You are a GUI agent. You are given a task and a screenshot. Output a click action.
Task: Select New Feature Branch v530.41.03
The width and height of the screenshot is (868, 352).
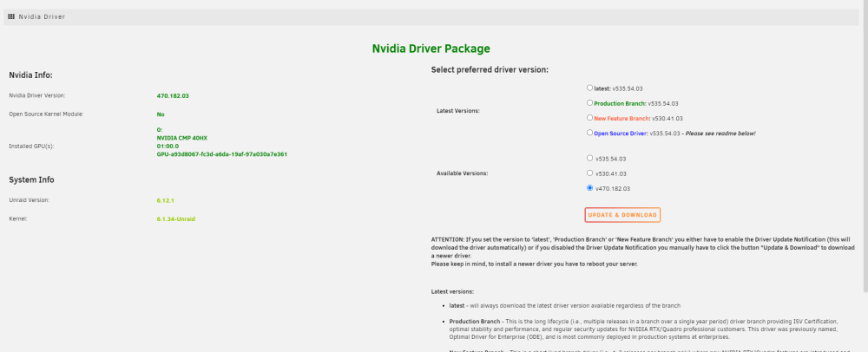pyautogui.click(x=589, y=117)
